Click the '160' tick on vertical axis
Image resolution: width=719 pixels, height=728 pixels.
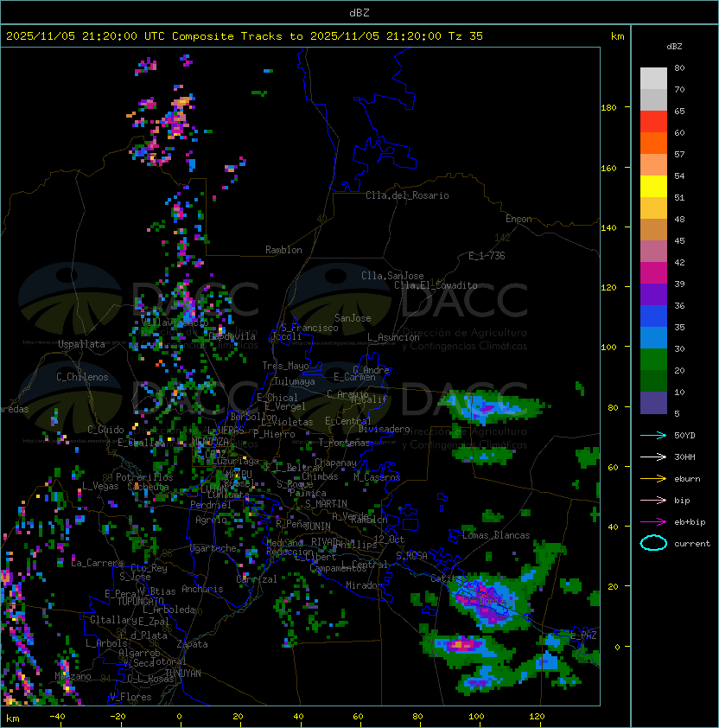click(x=608, y=168)
